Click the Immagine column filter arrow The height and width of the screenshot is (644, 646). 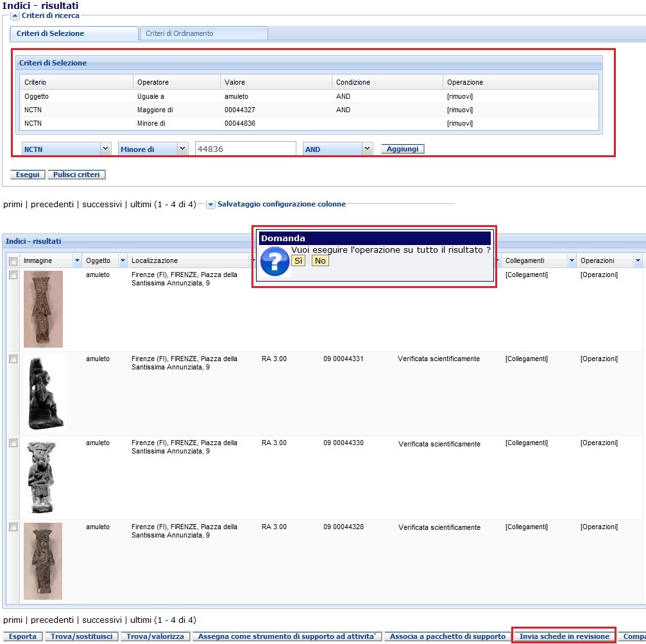pyautogui.click(x=78, y=260)
